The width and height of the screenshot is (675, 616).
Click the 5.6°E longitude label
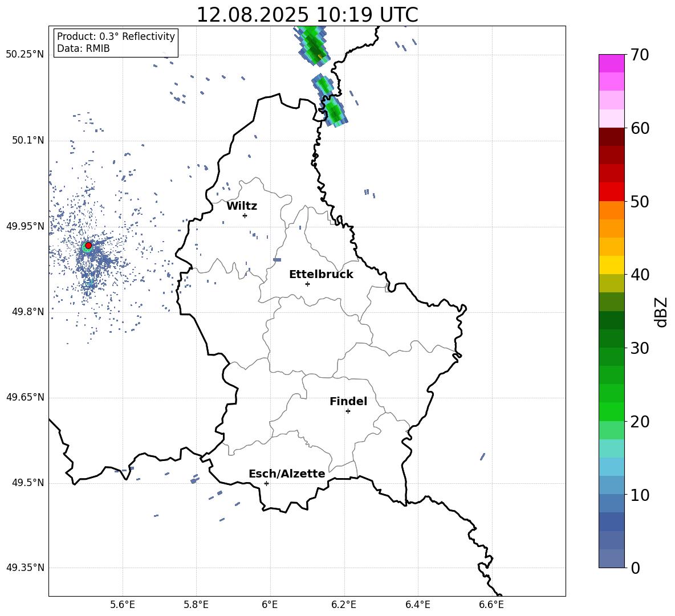tap(123, 605)
